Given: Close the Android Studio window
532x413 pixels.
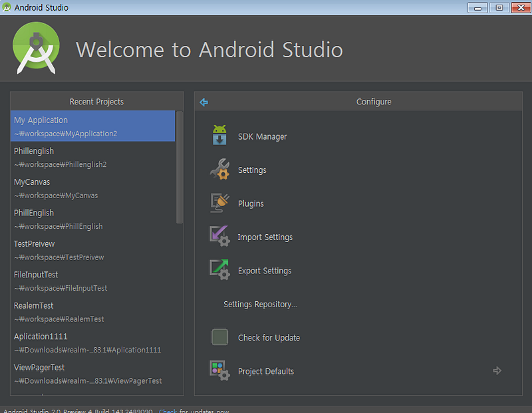Looking at the screenshot, I should 521,7.
